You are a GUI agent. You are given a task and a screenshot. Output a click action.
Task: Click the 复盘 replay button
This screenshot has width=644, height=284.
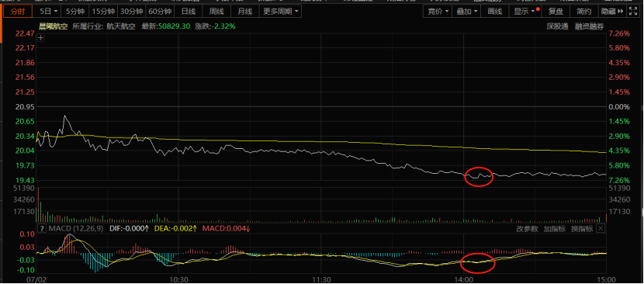pyautogui.click(x=556, y=12)
